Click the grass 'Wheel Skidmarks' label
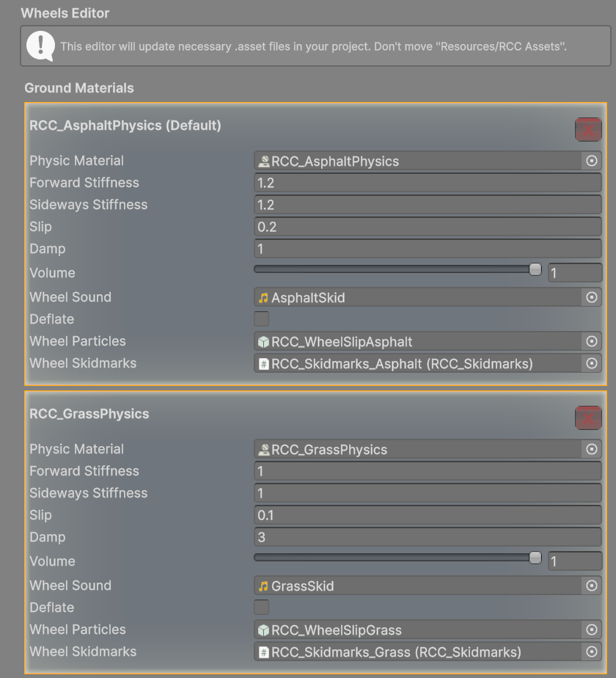 [x=83, y=652]
